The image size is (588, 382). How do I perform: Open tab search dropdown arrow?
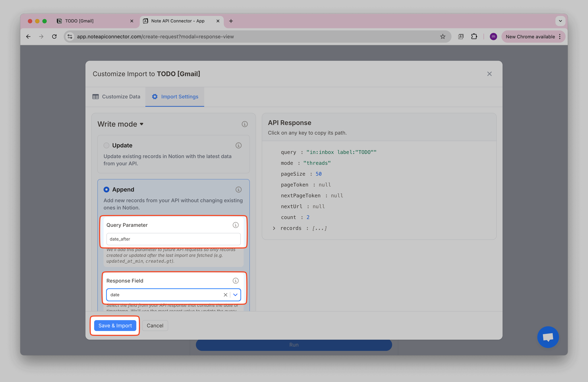(x=560, y=21)
